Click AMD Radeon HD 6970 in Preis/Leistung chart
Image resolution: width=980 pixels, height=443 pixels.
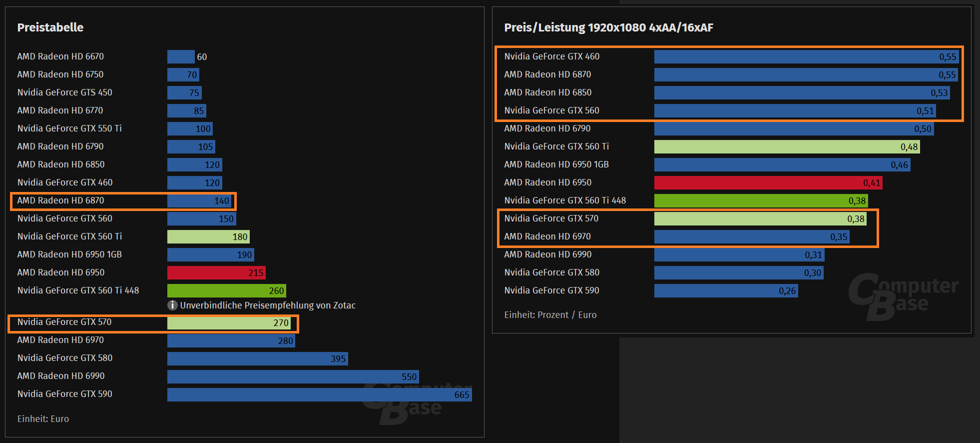coord(547,236)
